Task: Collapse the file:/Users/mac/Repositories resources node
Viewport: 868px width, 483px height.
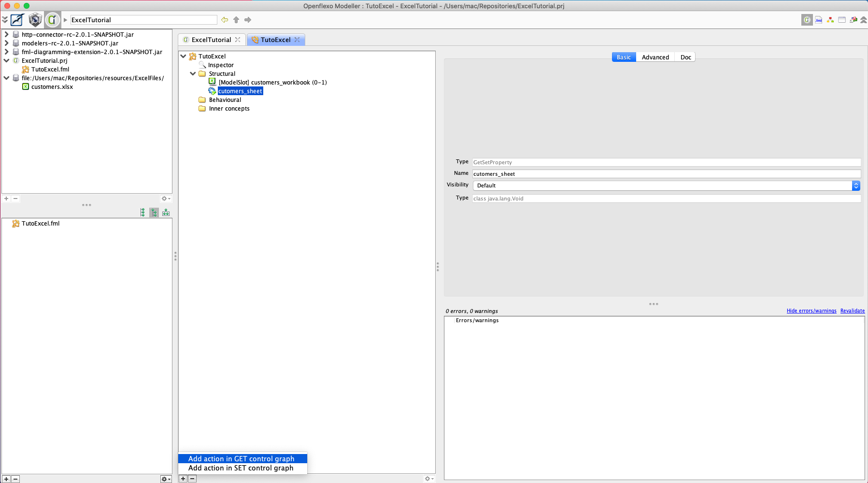Action: click(6, 78)
